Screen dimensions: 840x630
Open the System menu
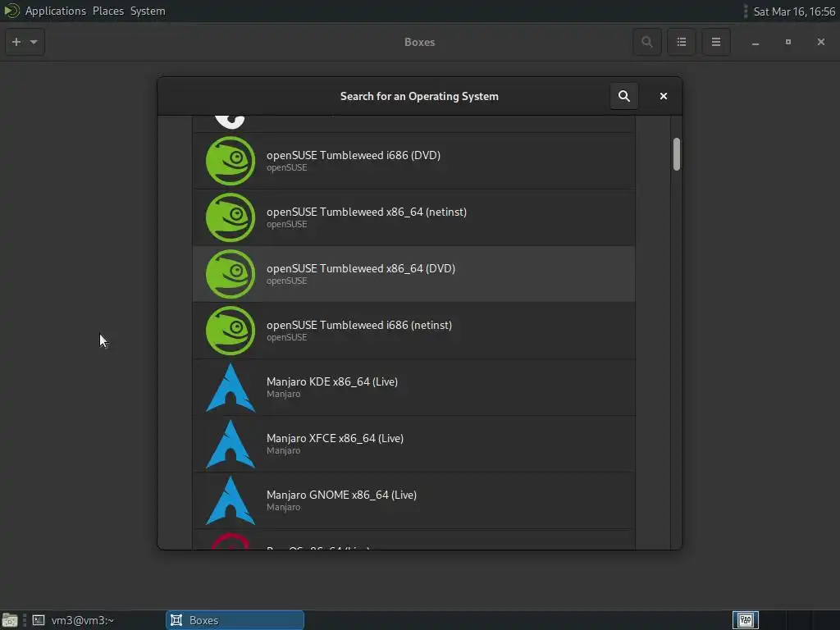148,11
